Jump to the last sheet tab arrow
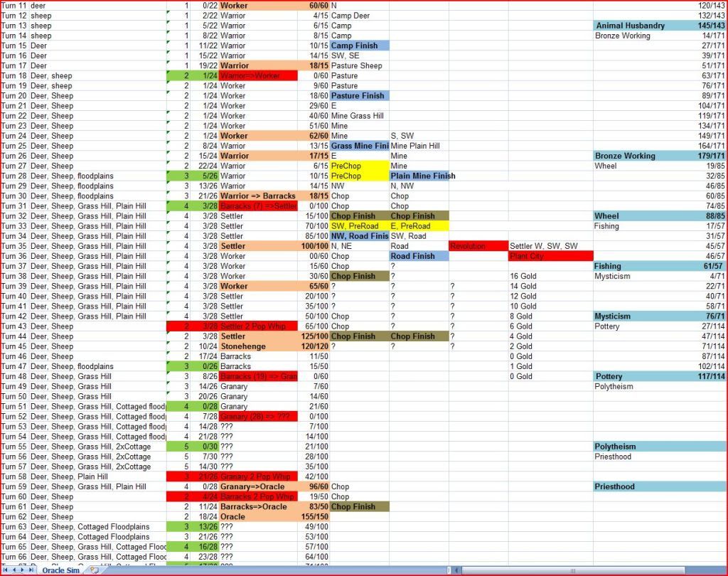The image size is (728, 576). [x=31, y=570]
